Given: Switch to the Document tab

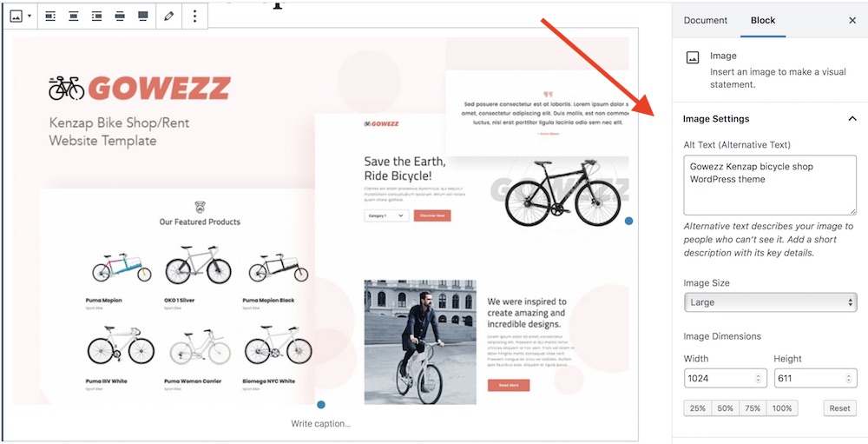Looking at the screenshot, I should click(705, 21).
